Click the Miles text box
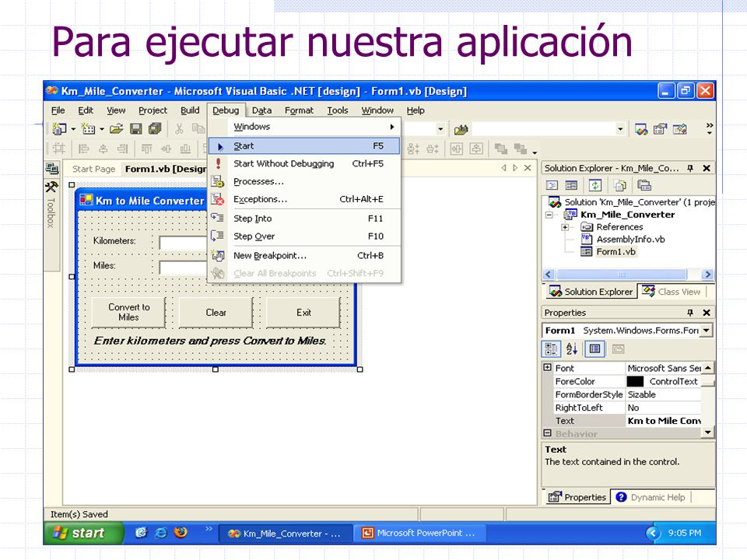Screen dimensions: 747x560 click(184, 268)
